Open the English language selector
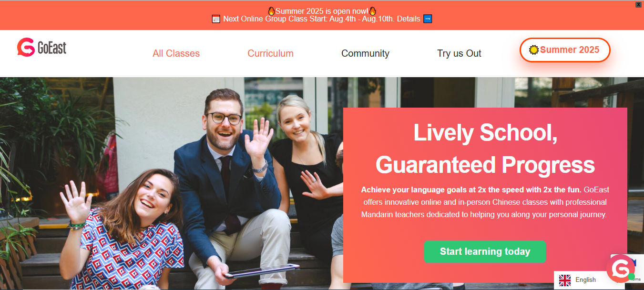This screenshot has height=290, width=644. coord(580,280)
